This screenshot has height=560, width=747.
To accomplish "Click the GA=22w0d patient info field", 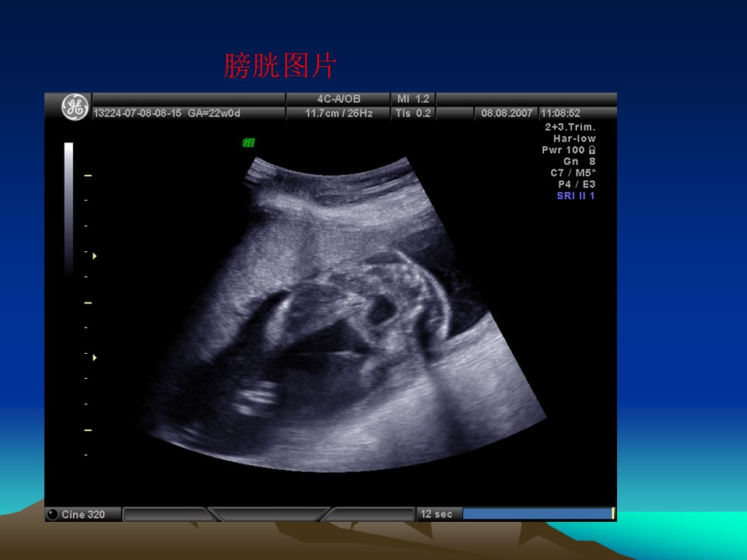I will click(x=214, y=114).
